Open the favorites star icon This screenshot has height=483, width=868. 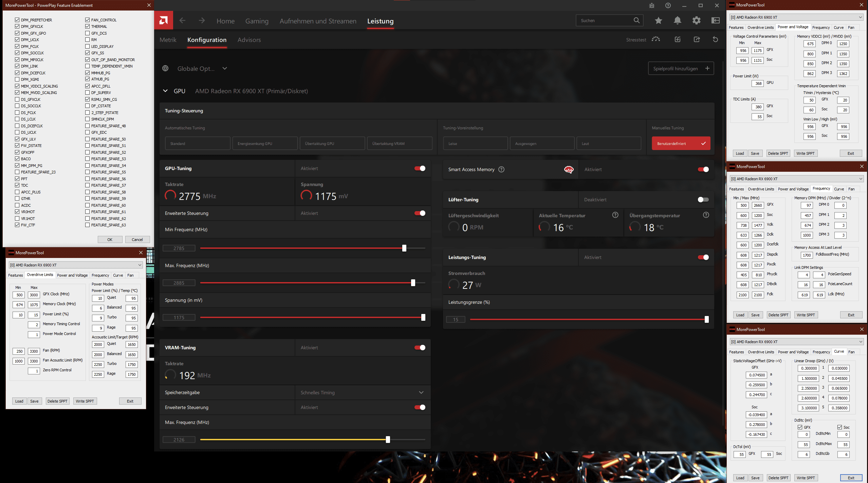click(658, 21)
